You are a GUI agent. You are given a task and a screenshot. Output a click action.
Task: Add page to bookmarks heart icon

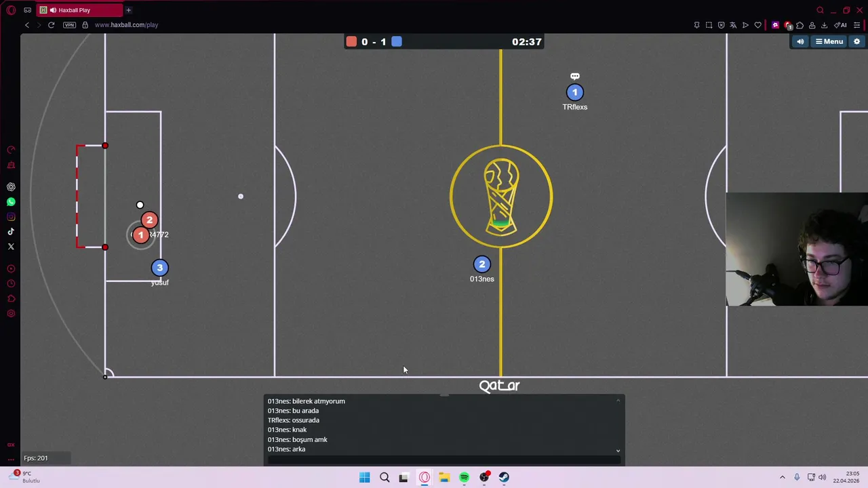click(757, 25)
